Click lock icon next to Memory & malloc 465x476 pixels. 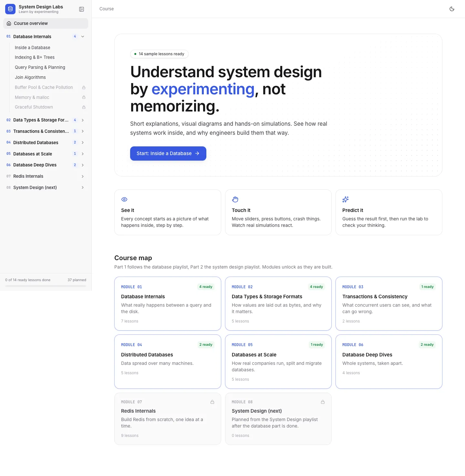tap(84, 97)
